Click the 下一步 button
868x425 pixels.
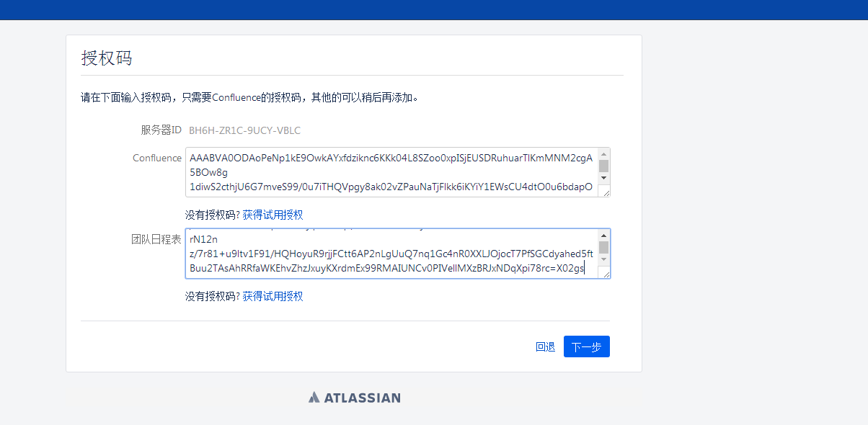click(x=586, y=346)
